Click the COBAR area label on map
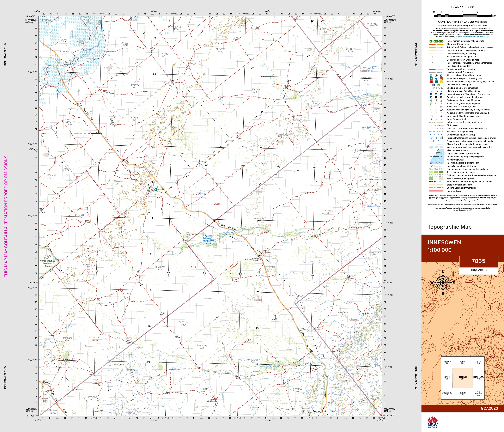 218,204
